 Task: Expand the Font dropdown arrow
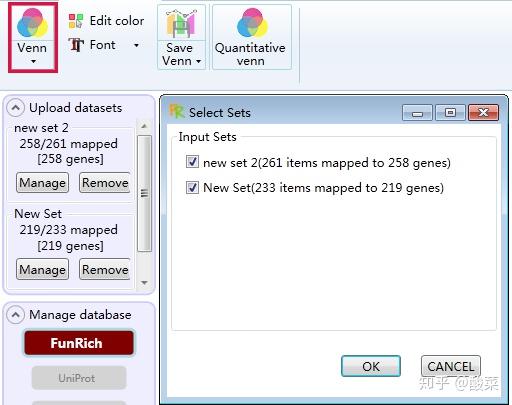tap(136, 45)
